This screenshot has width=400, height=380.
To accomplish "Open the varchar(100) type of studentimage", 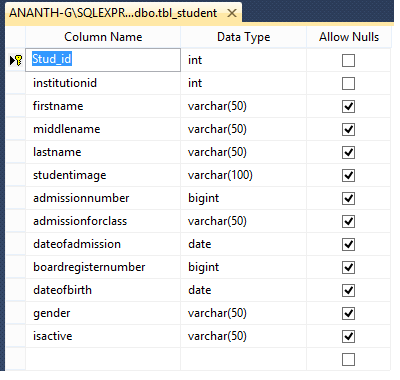I will coord(243,175).
